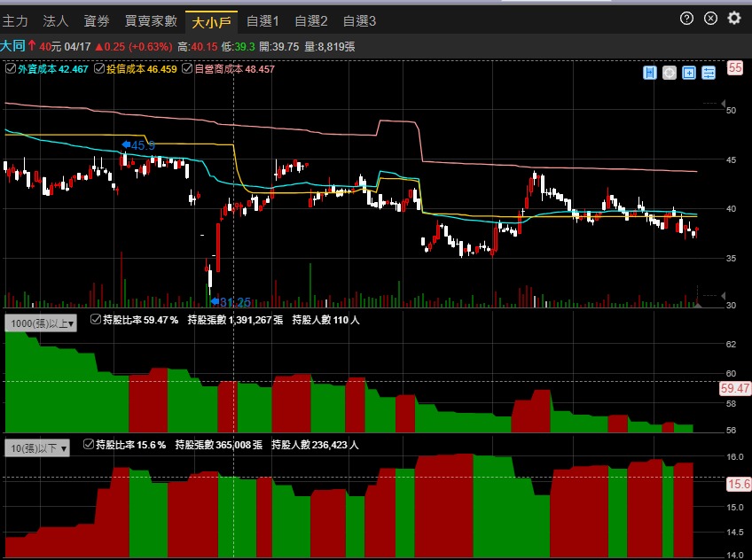Uncheck the 外資成本 line checkbox
Screen dimensions: 752x560
(x=11, y=68)
